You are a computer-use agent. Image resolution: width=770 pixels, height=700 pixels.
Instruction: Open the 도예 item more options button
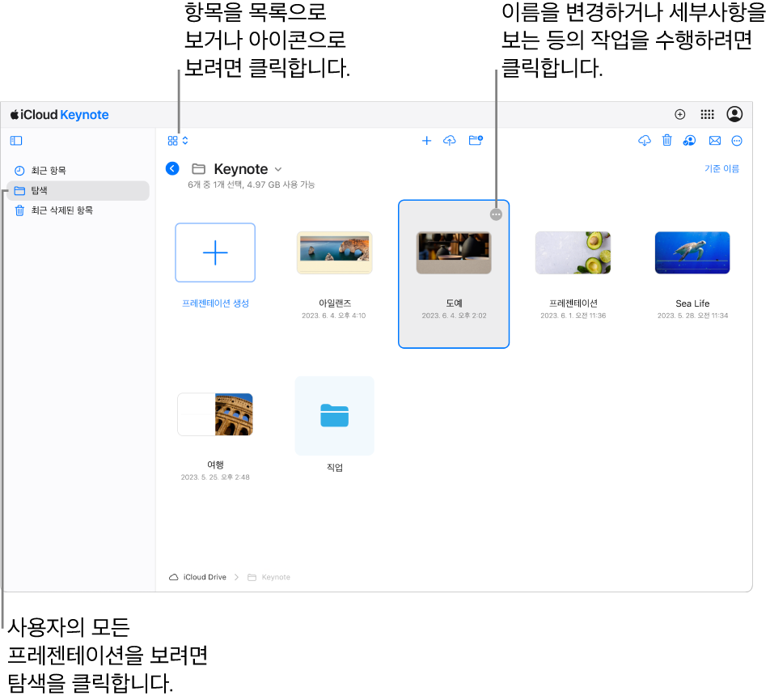click(496, 214)
